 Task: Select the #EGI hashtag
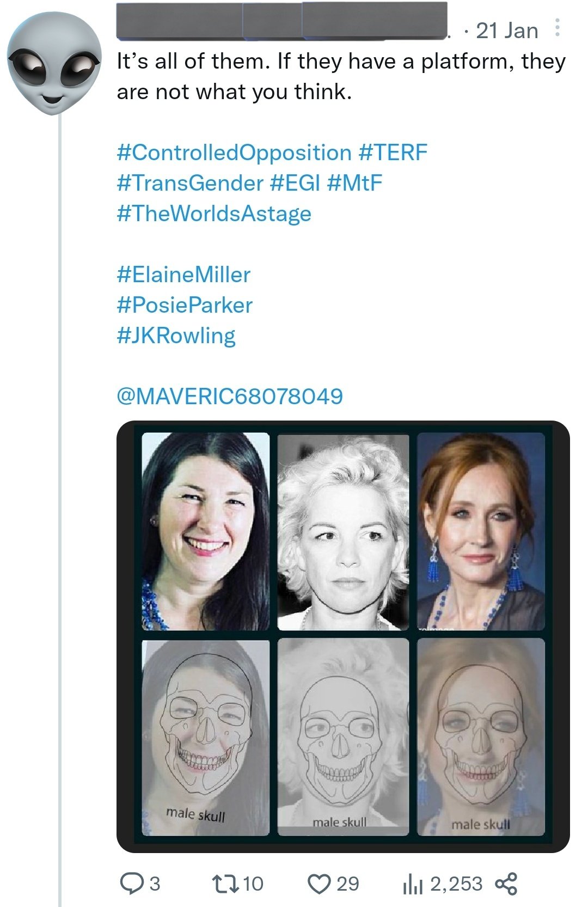[295, 183]
